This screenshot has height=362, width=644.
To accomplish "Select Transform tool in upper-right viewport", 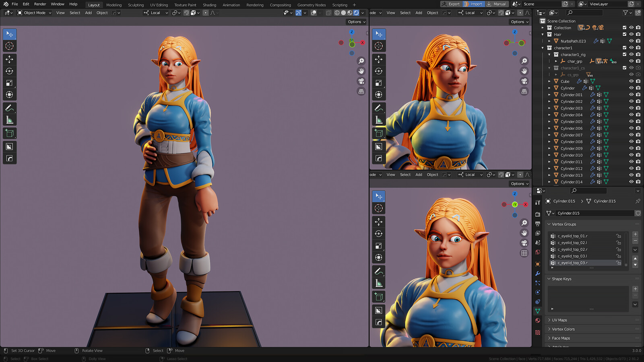I will 379,95.
